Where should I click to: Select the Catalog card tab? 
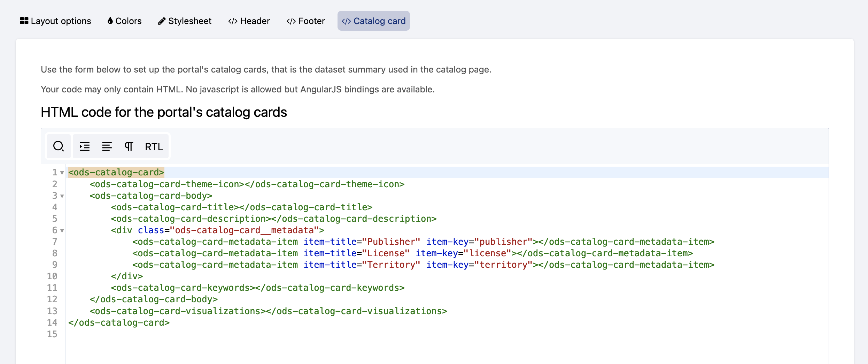click(373, 21)
